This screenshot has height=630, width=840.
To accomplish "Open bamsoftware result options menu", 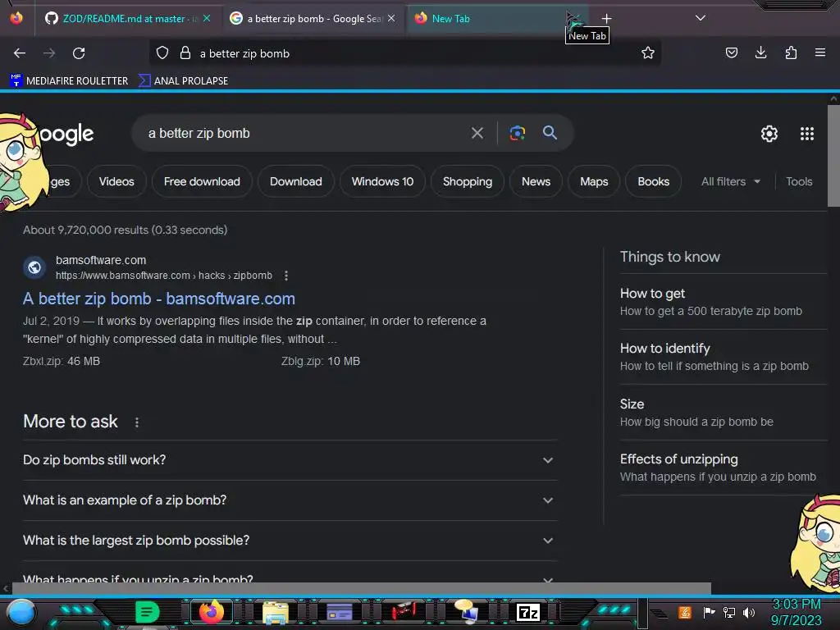I will click(286, 276).
